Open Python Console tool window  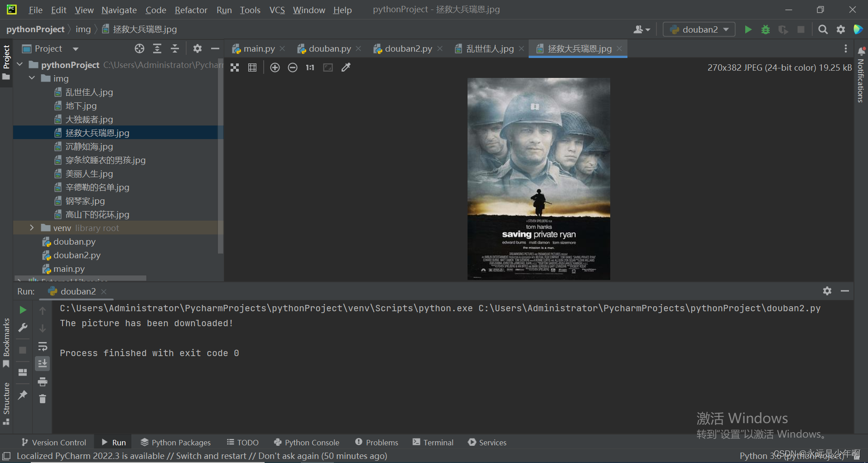pyautogui.click(x=307, y=442)
